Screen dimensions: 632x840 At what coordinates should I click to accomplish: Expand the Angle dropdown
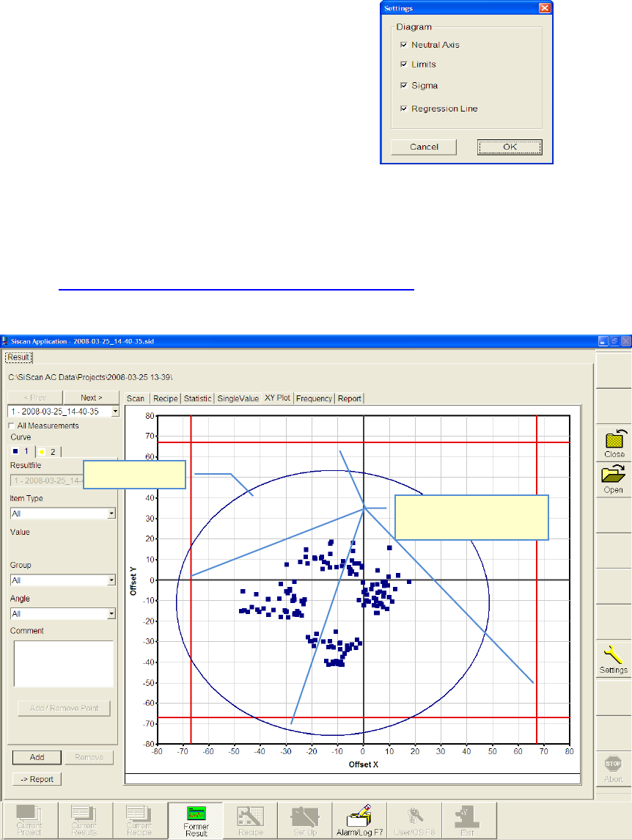tap(111, 613)
